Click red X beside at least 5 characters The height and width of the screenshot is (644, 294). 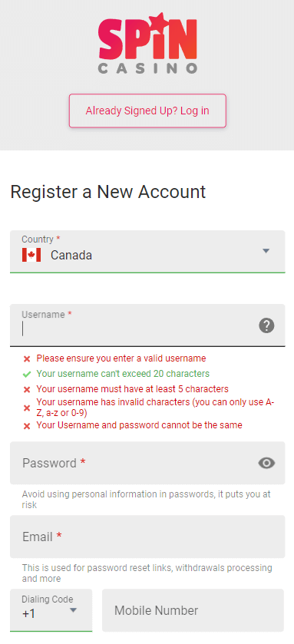(27, 389)
